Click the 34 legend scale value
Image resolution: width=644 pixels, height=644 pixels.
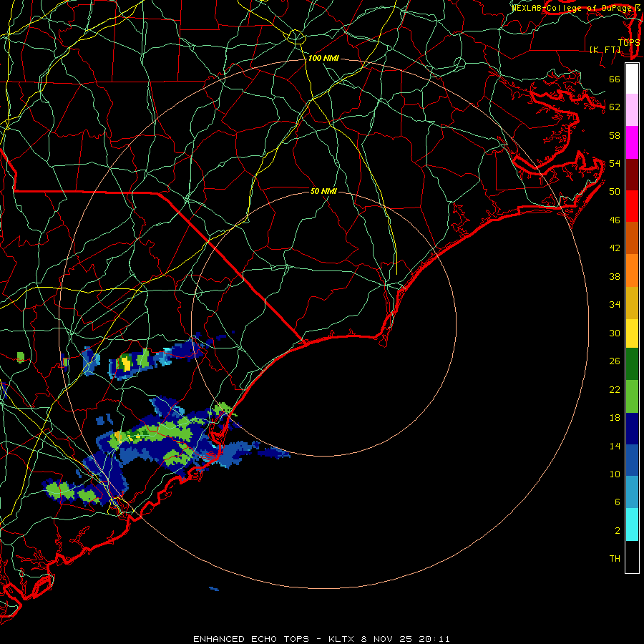615,305
